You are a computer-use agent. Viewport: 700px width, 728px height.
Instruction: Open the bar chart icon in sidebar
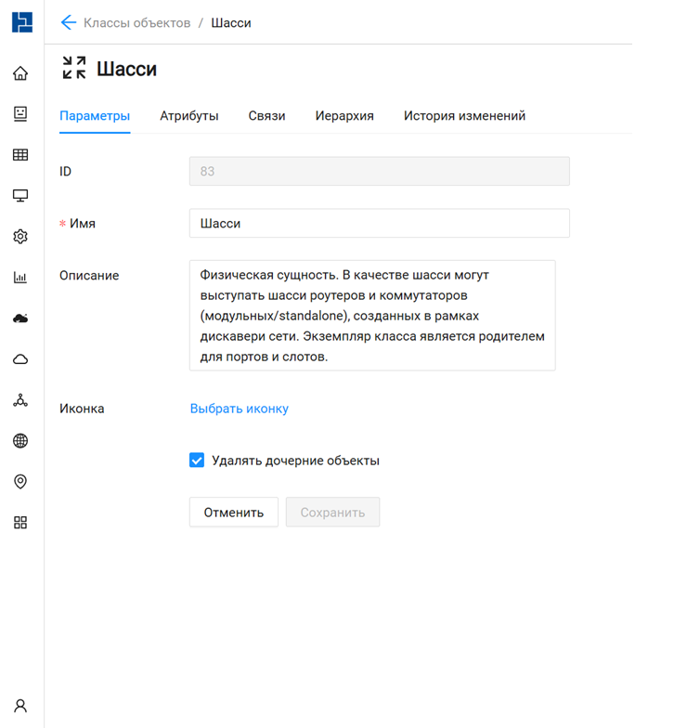tap(20, 278)
